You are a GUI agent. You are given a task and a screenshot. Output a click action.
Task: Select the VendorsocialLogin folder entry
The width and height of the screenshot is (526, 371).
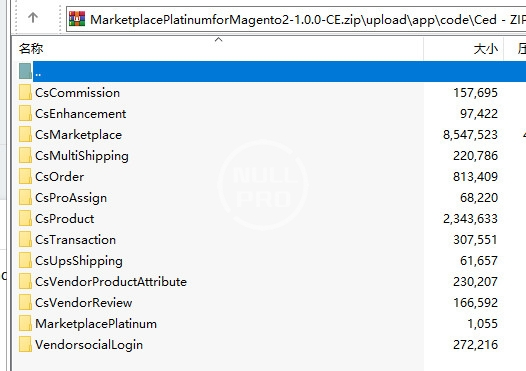(258, 345)
